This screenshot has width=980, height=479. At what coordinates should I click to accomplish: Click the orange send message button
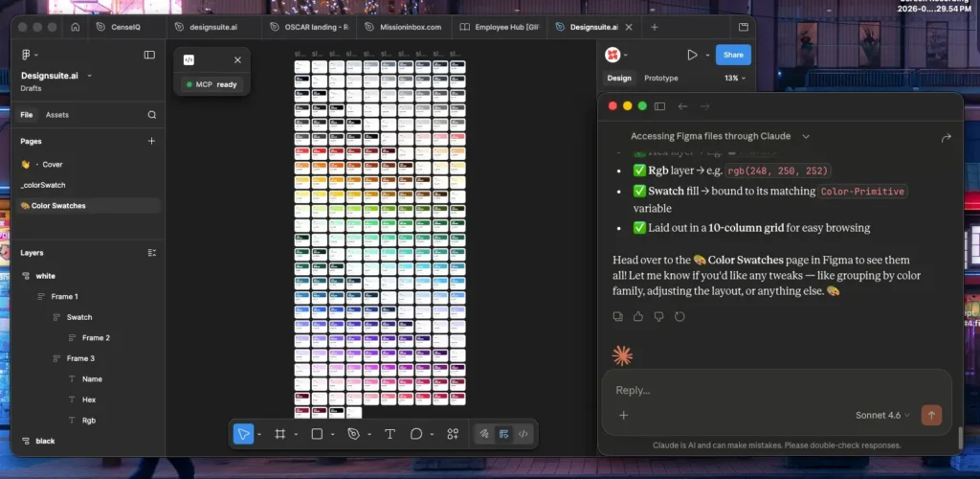930,415
